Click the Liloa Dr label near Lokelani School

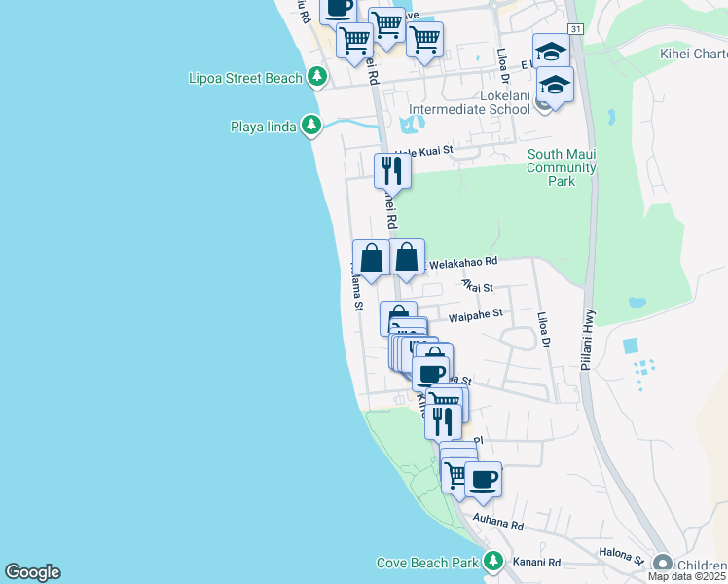(x=503, y=66)
